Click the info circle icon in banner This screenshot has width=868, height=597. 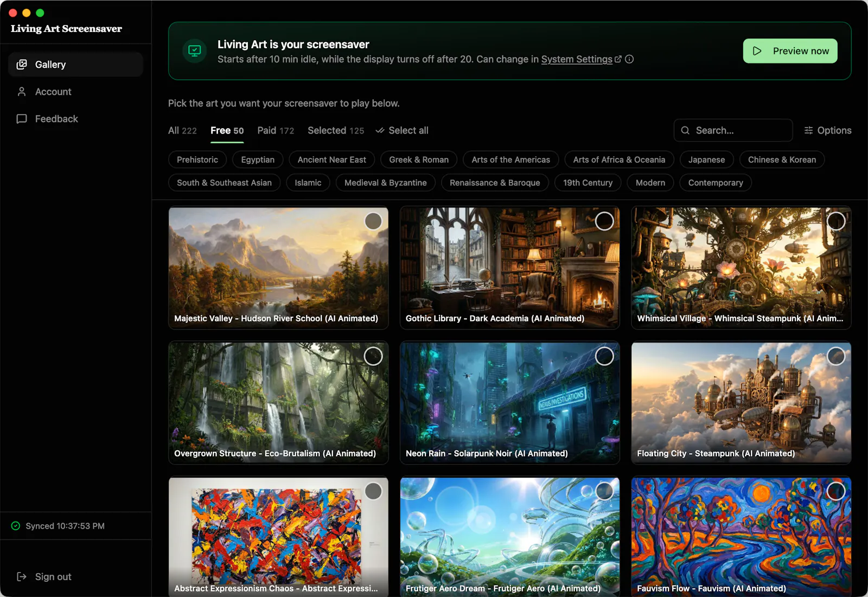tap(629, 59)
